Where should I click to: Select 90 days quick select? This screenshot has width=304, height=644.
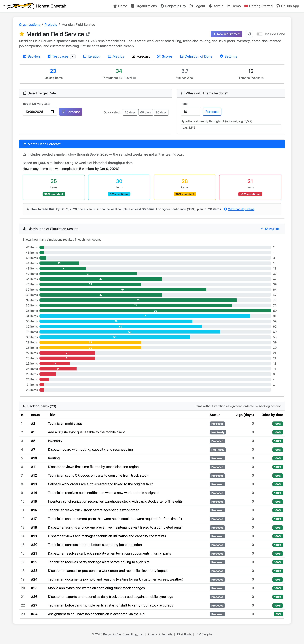coord(161,112)
